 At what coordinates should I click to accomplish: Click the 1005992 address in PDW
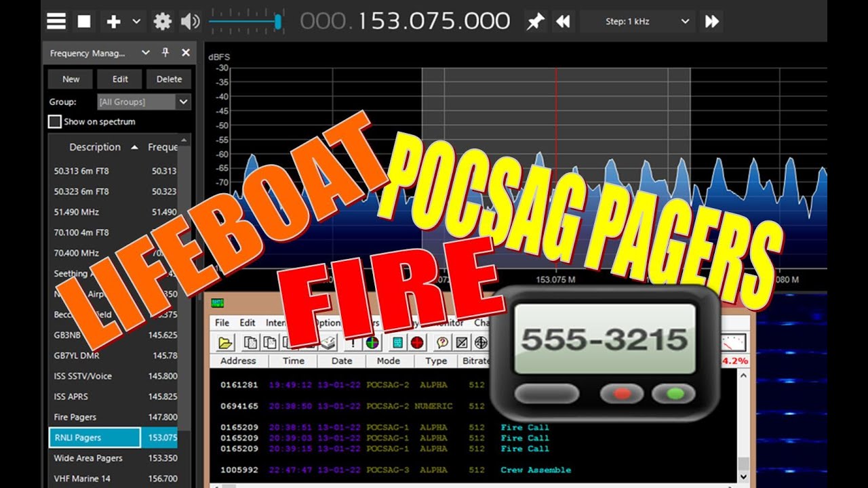coord(239,470)
